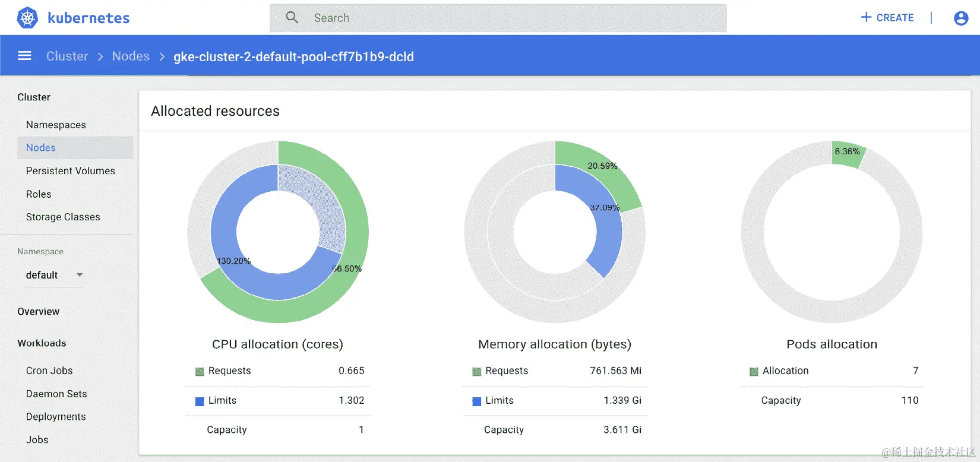Click the 6.36% pods chart label
The height and width of the screenshot is (462, 980).
tap(847, 151)
